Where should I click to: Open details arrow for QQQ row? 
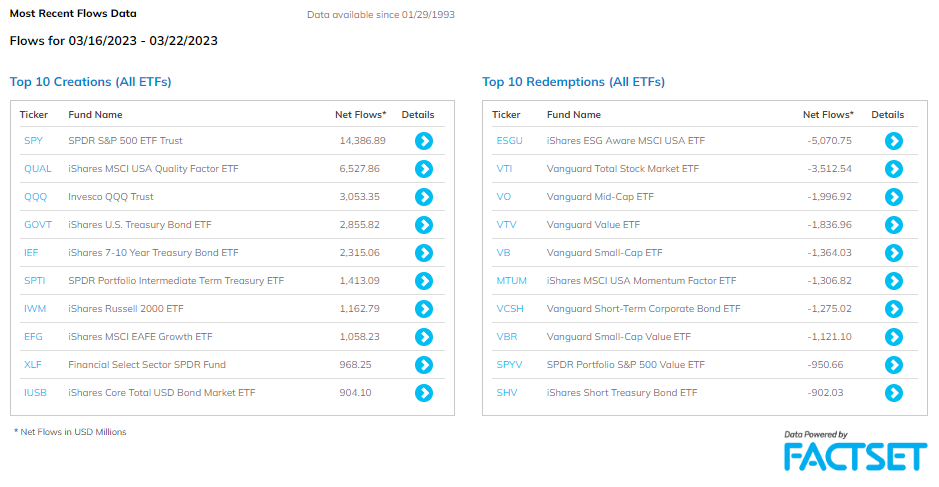coord(424,196)
